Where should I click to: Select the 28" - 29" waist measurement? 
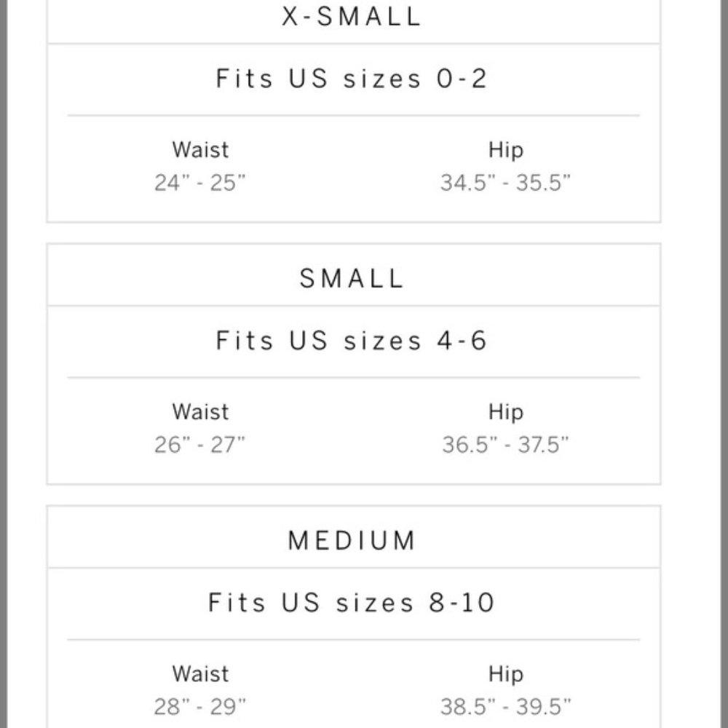click(x=200, y=706)
